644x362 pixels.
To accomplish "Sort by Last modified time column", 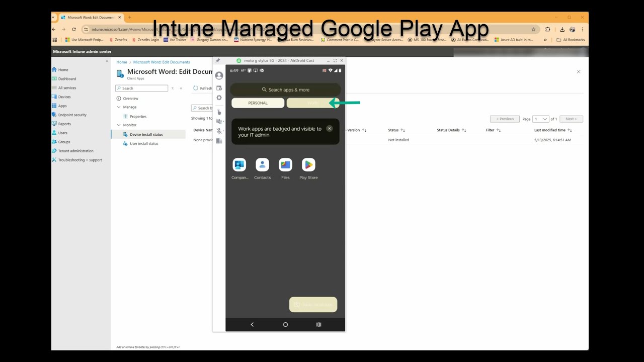I will tap(553, 130).
